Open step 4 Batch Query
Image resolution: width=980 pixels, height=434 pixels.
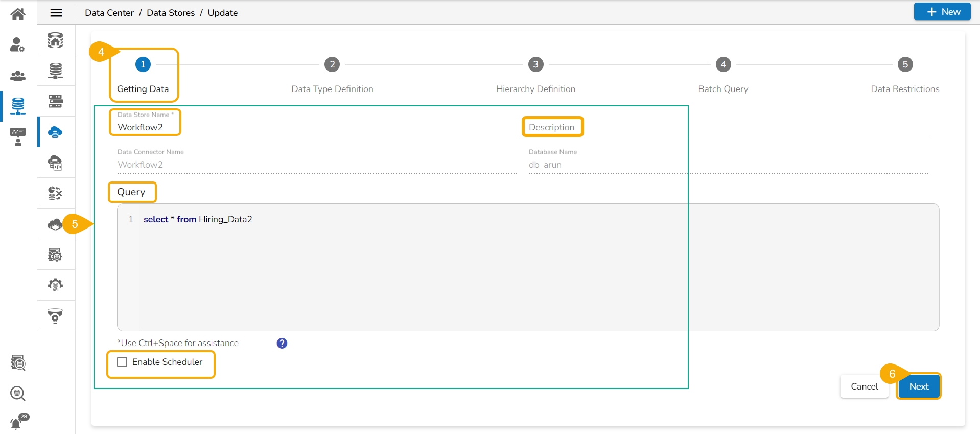pos(723,65)
